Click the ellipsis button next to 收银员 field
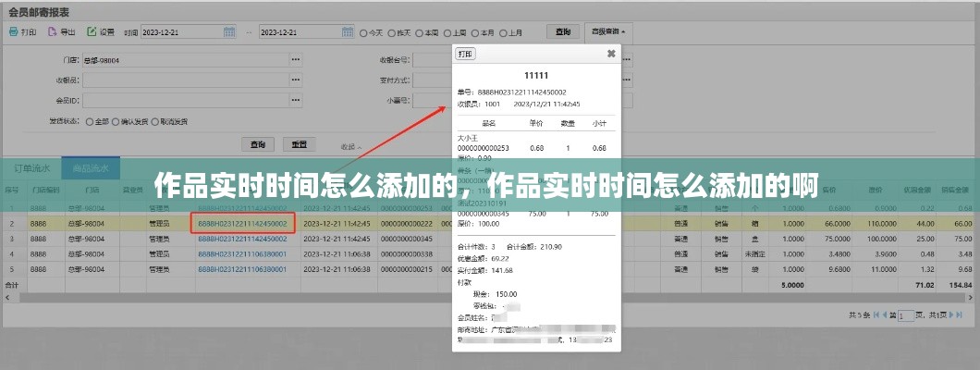Image resolution: width=980 pixels, height=370 pixels. click(296, 80)
